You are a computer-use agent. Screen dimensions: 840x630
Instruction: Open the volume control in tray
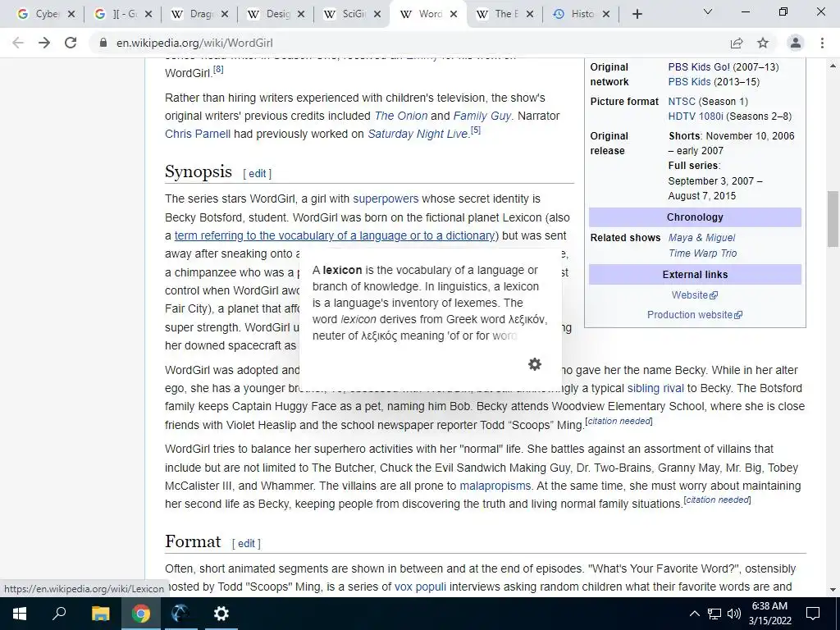click(x=734, y=614)
